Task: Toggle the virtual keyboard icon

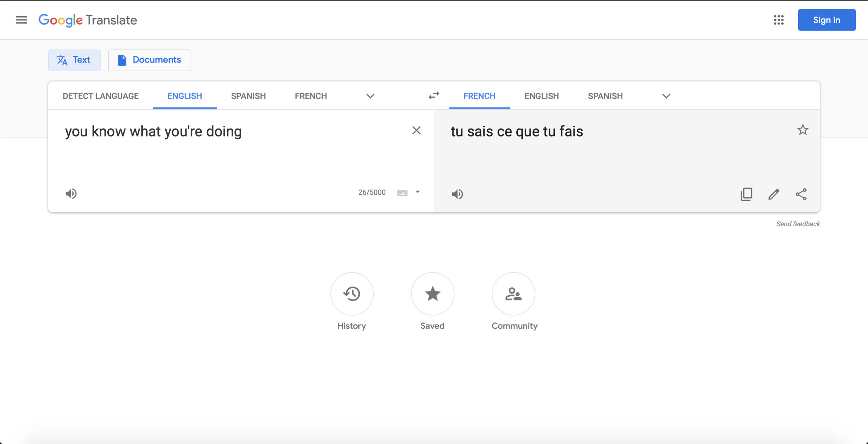Action: pyautogui.click(x=402, y=193)
